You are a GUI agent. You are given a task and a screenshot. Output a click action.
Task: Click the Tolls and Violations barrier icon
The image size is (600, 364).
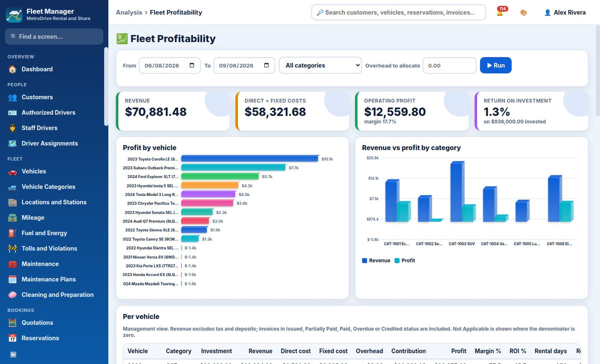point(12,249)
